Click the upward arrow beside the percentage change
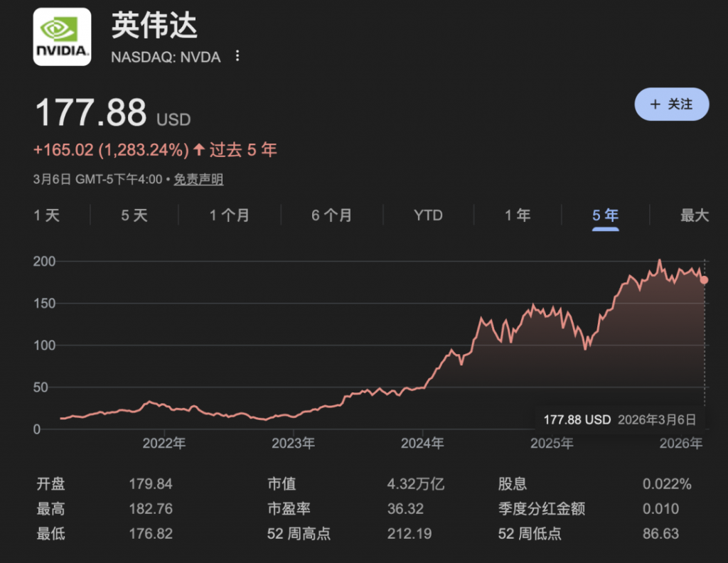Image resolution: width=728 pixels, height=563 pixels. (x=199, y=150)
